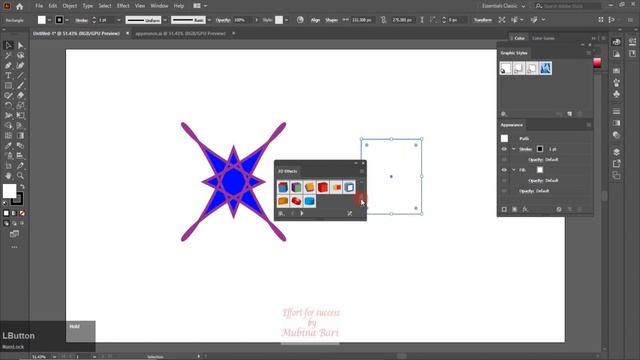The width and height of the screenshot is (640, 360).
Task: Toggle visibility eye of the Stroke attribute
Action: (504, 149)
